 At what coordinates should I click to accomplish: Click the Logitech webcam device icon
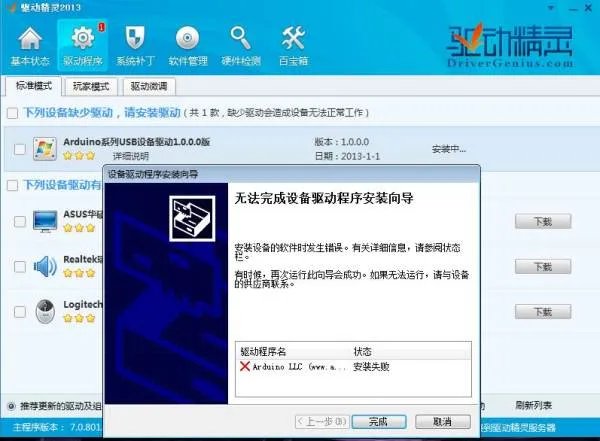(x=45, y=312)
